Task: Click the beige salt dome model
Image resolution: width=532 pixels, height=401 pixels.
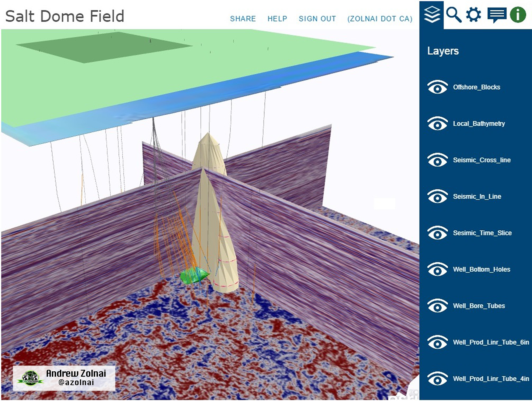Action: (x=214, y=231)
